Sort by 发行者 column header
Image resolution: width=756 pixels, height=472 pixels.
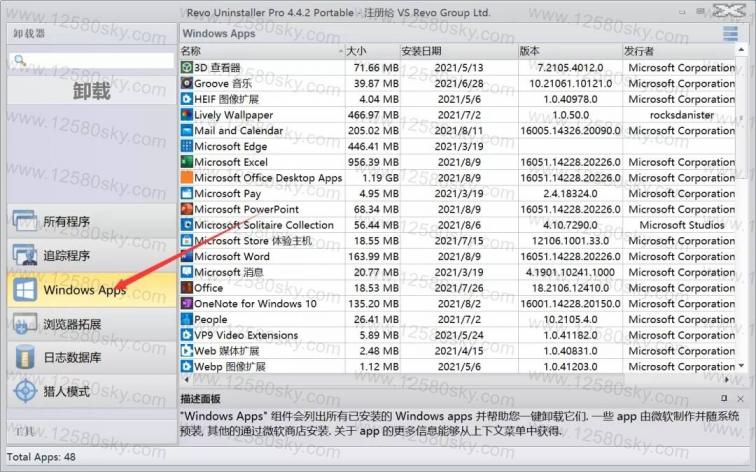[679, 51]
